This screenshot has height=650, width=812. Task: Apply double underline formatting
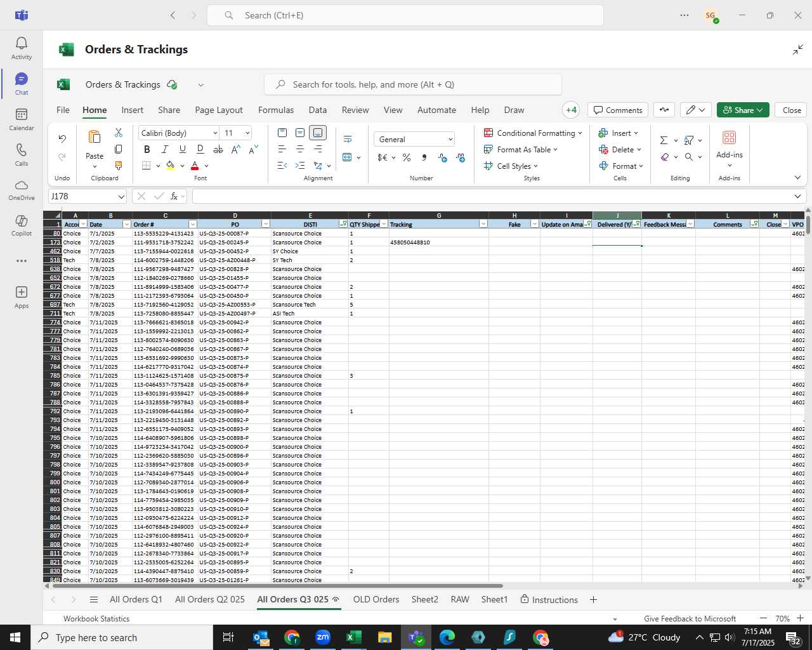[x=200, y=149]
